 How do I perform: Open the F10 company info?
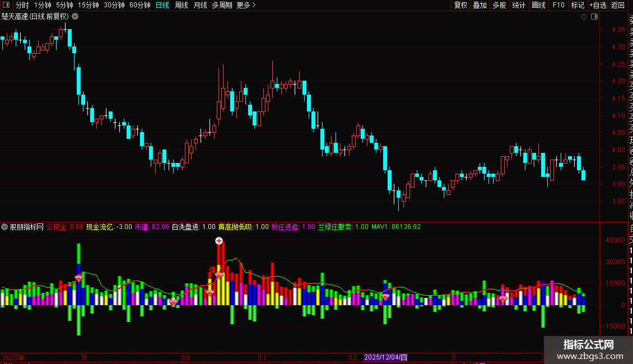click(x=558, y=5)
